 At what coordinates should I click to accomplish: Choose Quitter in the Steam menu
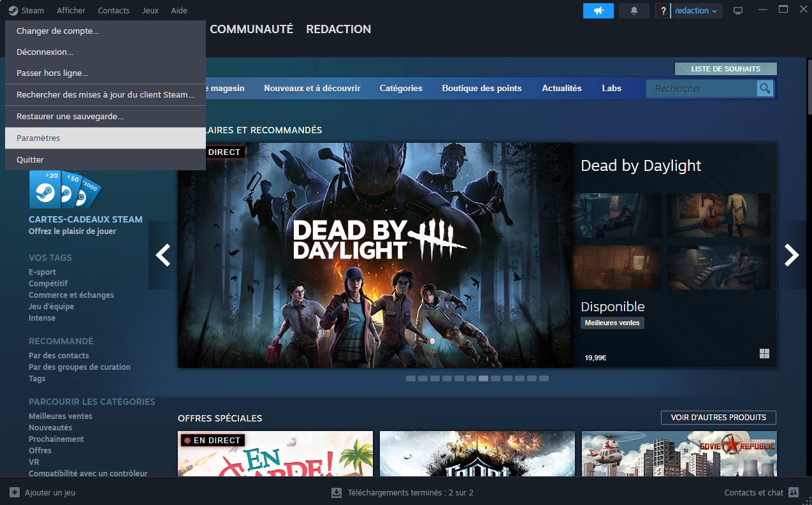point(105,159)
